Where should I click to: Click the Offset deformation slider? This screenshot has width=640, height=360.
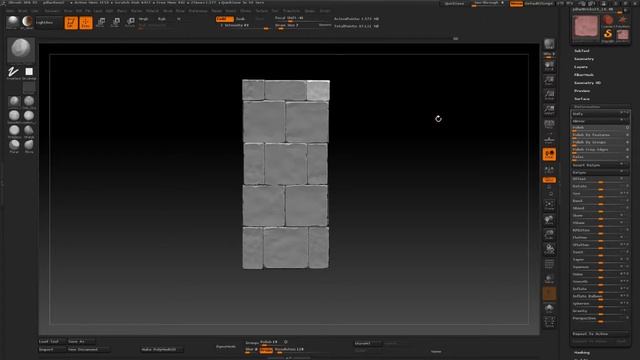click(x=600, y=179)
